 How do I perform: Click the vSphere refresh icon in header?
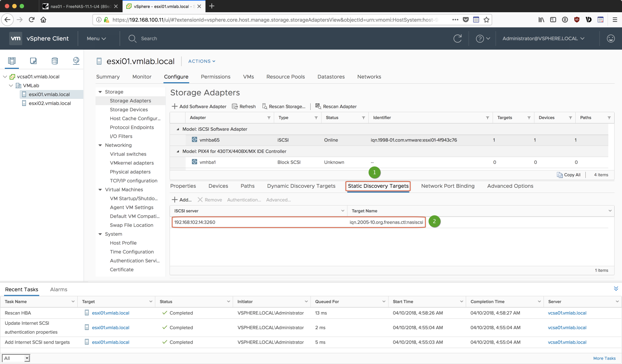point(458,39)
